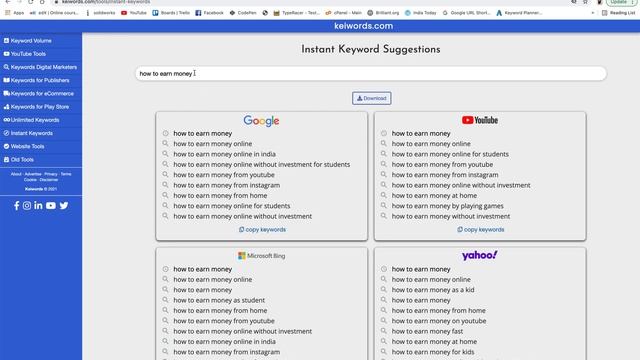The width and height of the screenshot is (640, 360).
Task: Click search icon beside Bing 'from home' suggestion
Action: [165, 310]
